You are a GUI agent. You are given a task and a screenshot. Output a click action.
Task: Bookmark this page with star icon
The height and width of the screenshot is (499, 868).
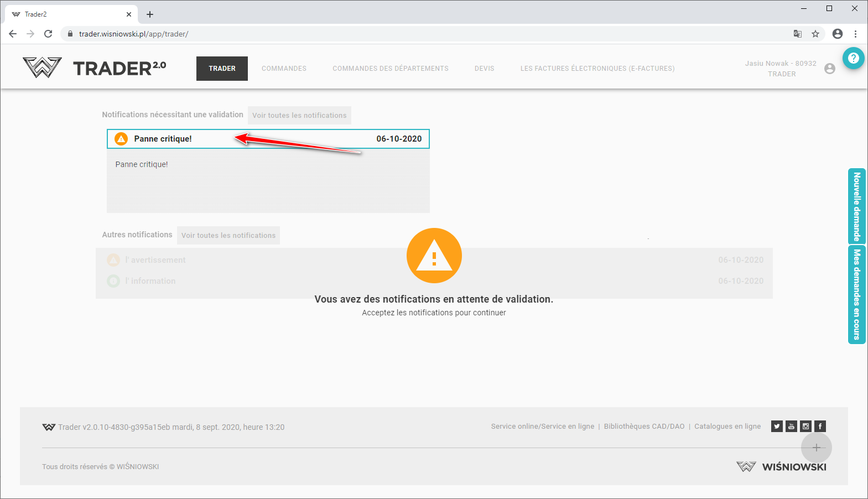pyautogui.click(x=815, y=34)
